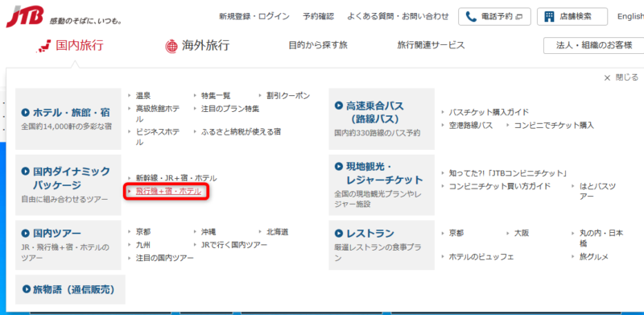Select 注目の国内ツアー link

click(x=165, y=259)
